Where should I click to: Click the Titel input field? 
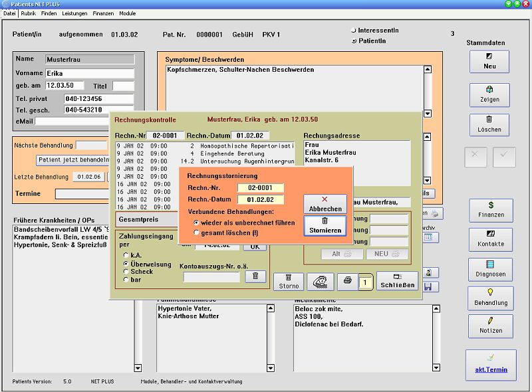[123, 86]
